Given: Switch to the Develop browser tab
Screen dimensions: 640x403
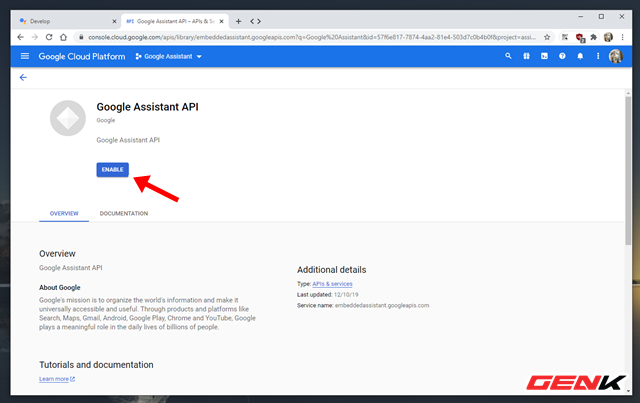Looking at the screenshot, I should click(x=65, y=21).
